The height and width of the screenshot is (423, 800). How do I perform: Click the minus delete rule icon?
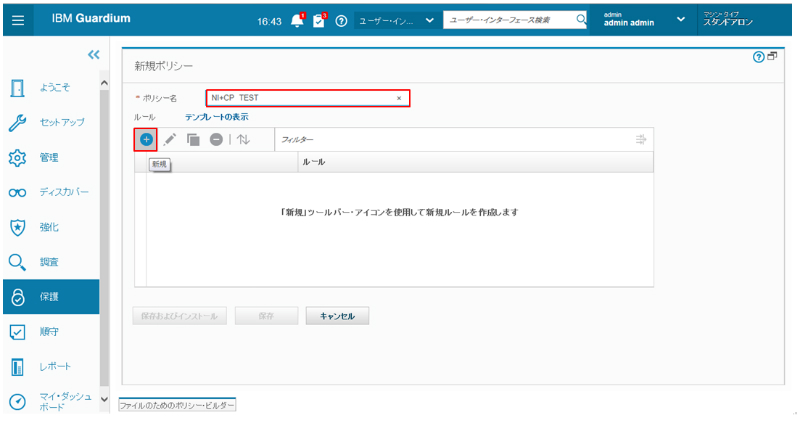pos(216,140)
